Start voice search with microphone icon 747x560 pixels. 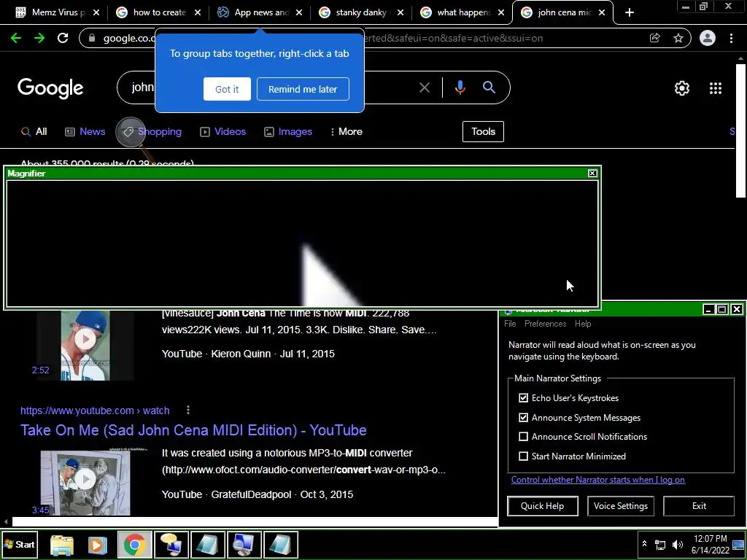point(460,87)
